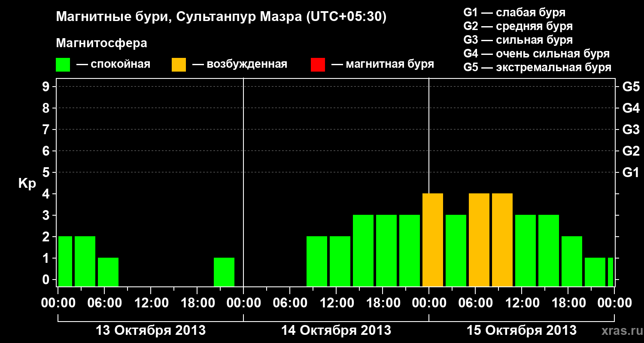The height and width of the screenshot is (343, 644).
Task: Click the orange 'возбужденная' legend swatch
Action: tap(179, 65)
